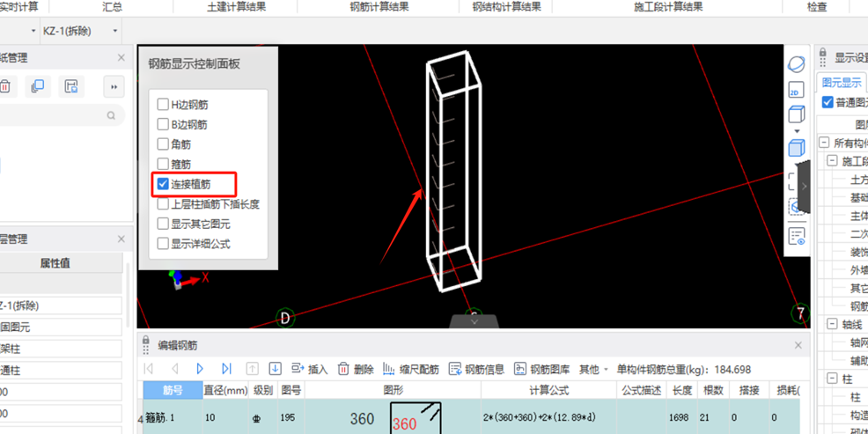Move rebar row up arrow icon
The height and width of the screenshot is (434, 868).
(253, 369)
